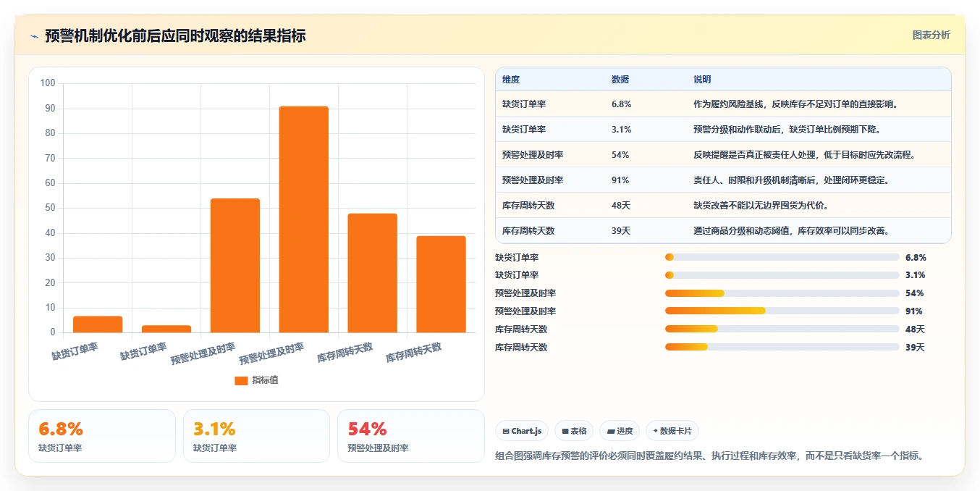Open the 3.1% 缺货订单率 stat card

click(x=256, y=436)
